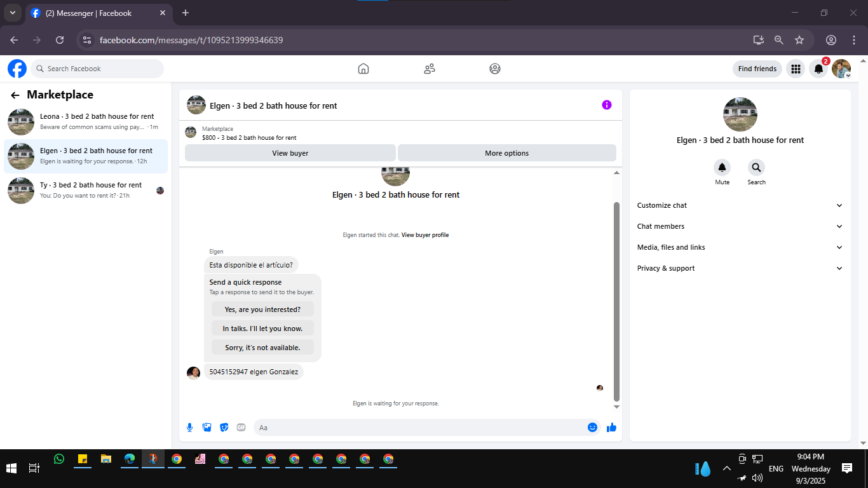Viewport: 868px width, 488px height.
Task: Open WhatsApp from the taskbar
Action: point(59,459)
